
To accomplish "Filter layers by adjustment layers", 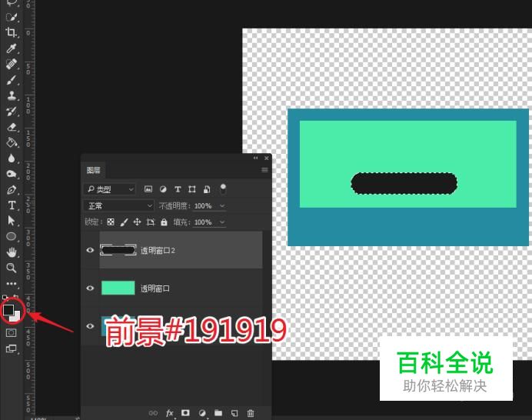I will tap(163, 189).
